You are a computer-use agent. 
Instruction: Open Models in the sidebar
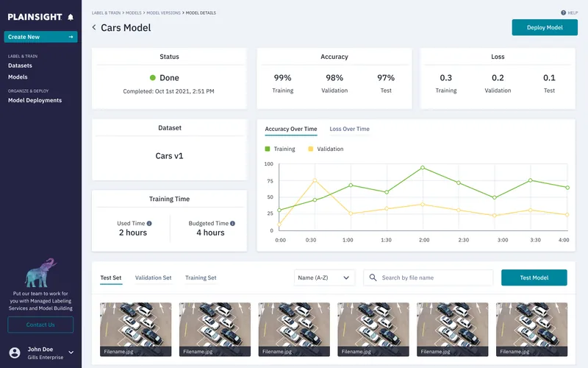pos(18,77)
